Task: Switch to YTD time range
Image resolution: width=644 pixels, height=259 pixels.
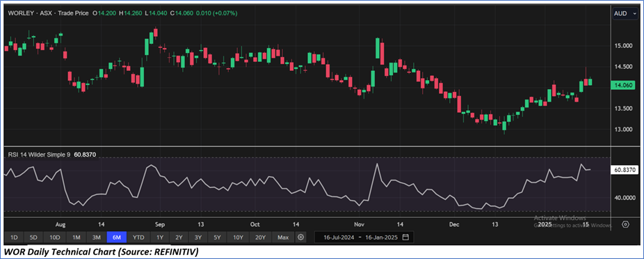Action: click(138, 237)
